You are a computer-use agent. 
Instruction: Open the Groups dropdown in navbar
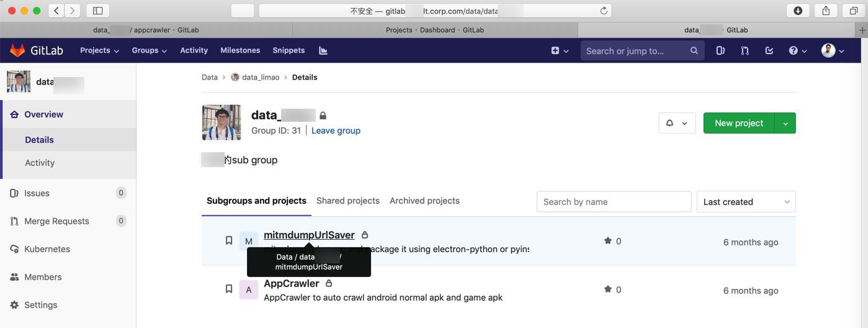(149, 50)
